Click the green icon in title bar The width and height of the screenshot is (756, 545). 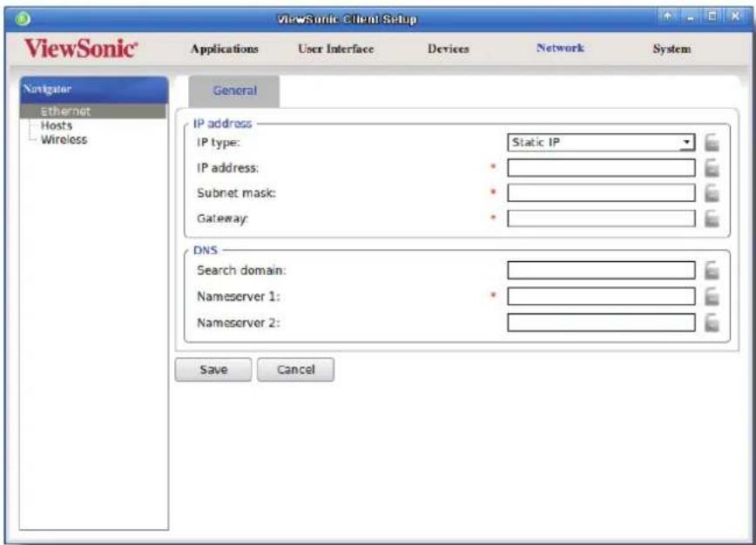23,19
